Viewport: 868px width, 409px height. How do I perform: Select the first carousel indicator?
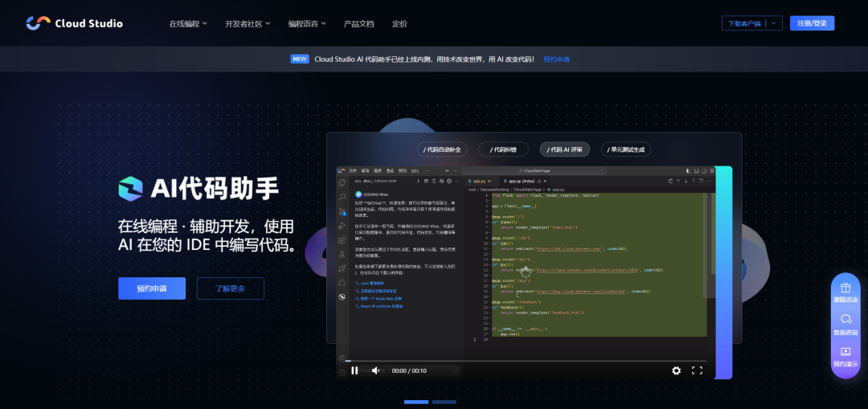click(416, 402)
